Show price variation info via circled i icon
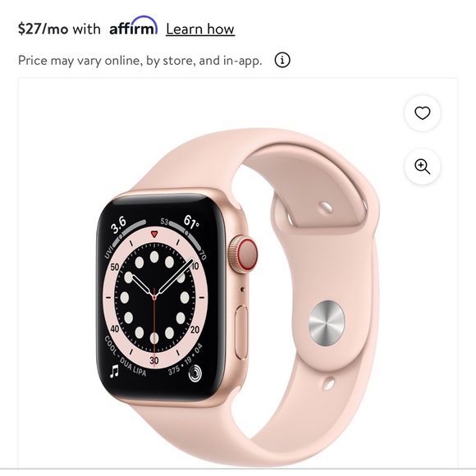 click(282, 60)
